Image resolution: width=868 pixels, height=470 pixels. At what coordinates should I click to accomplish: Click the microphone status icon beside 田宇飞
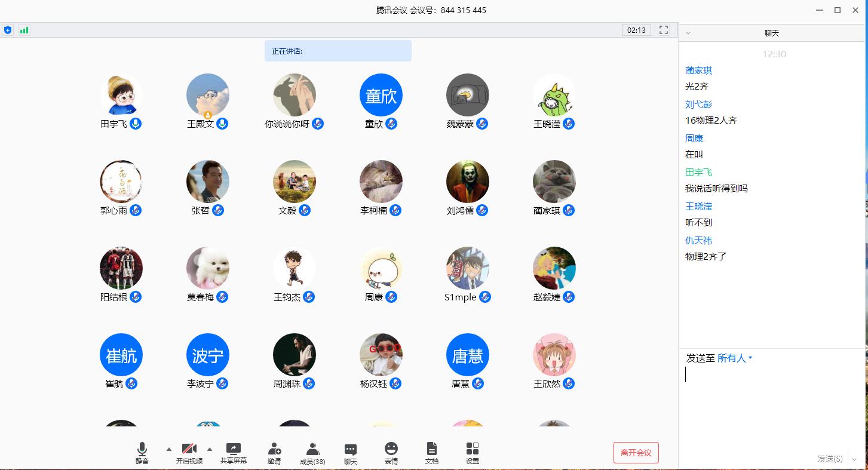(x=136, y=124)
